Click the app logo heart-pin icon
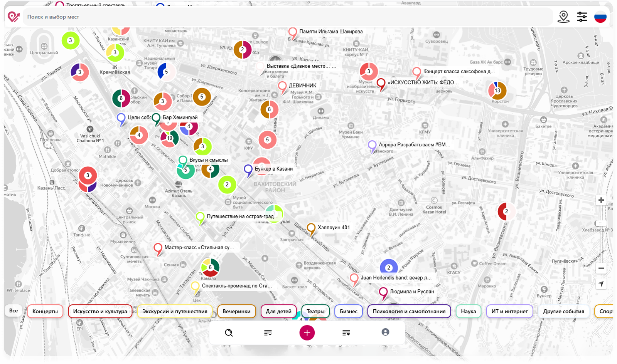This screenshot has height=364, width=617. coord(13,17)
